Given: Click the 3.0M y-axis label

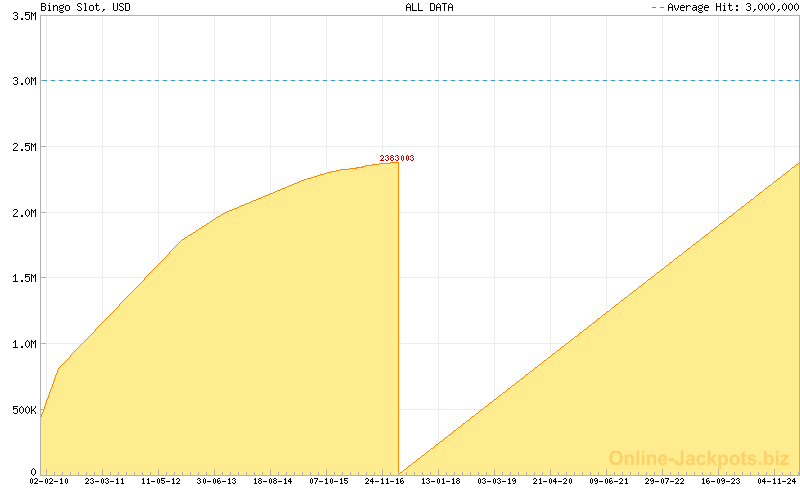Looking at the screenshot, I should coord(22,81).
